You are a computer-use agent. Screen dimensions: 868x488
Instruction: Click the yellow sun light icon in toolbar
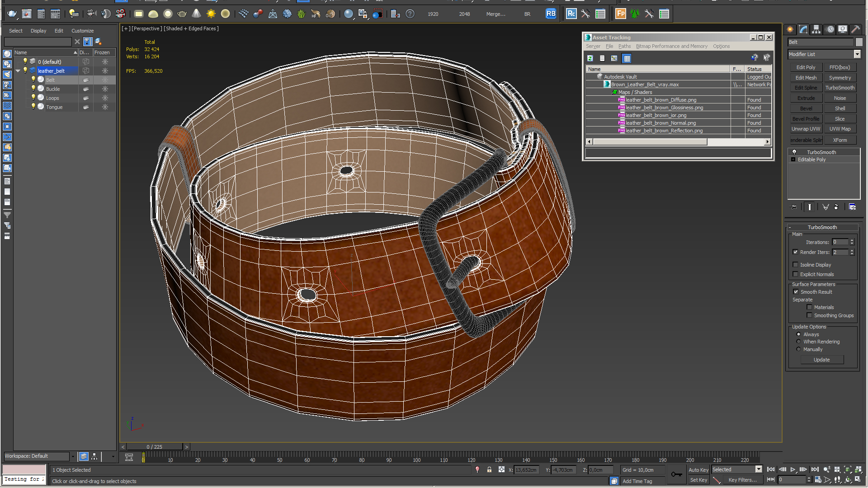[211, 14]
